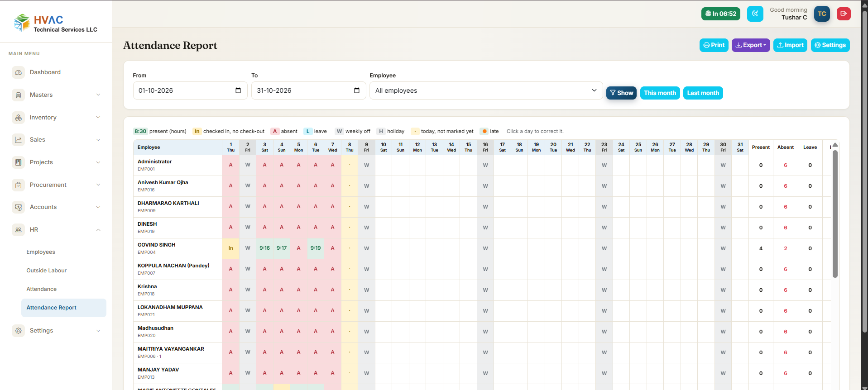
Task: Toggle the dark mode moon icon
Action: [x=755, y=14]
